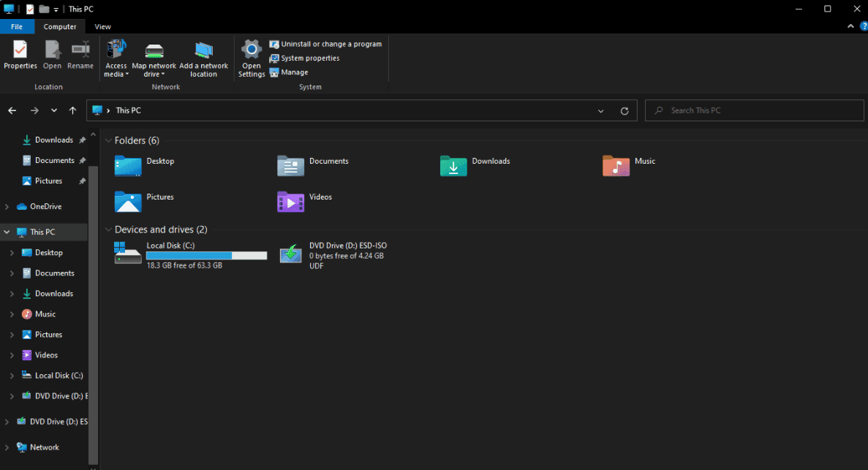
Task: Click title bar Properties checkmark icon
Action: click(x=30, y=10)
